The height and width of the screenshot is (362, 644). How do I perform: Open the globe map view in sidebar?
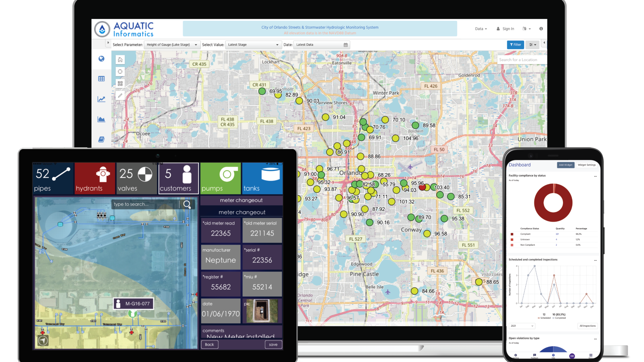(x=101, y=59)
